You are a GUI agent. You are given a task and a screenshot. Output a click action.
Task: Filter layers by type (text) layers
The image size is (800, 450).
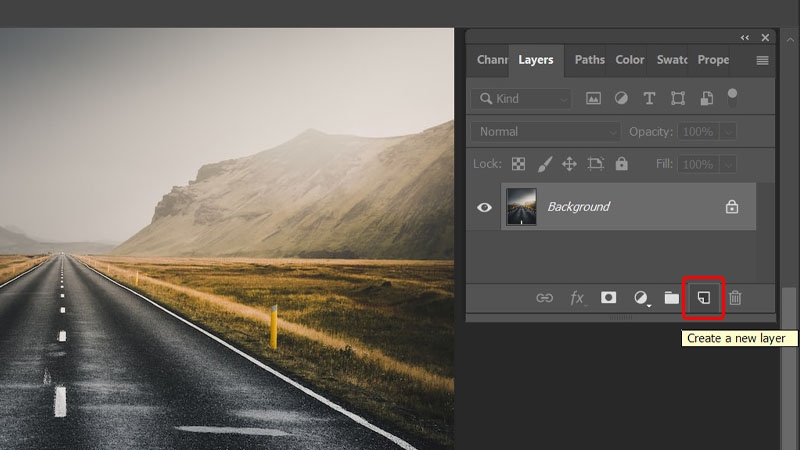pyautogui.click(x=649, y=98)
